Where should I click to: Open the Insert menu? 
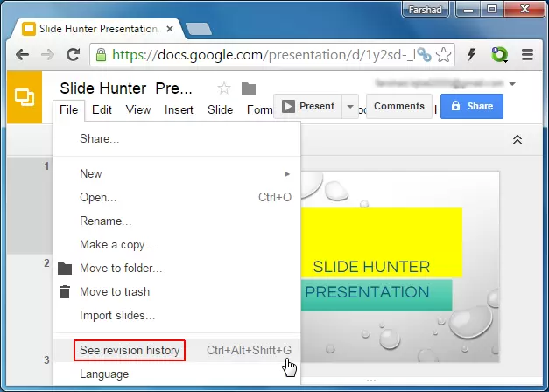point(179,109)
